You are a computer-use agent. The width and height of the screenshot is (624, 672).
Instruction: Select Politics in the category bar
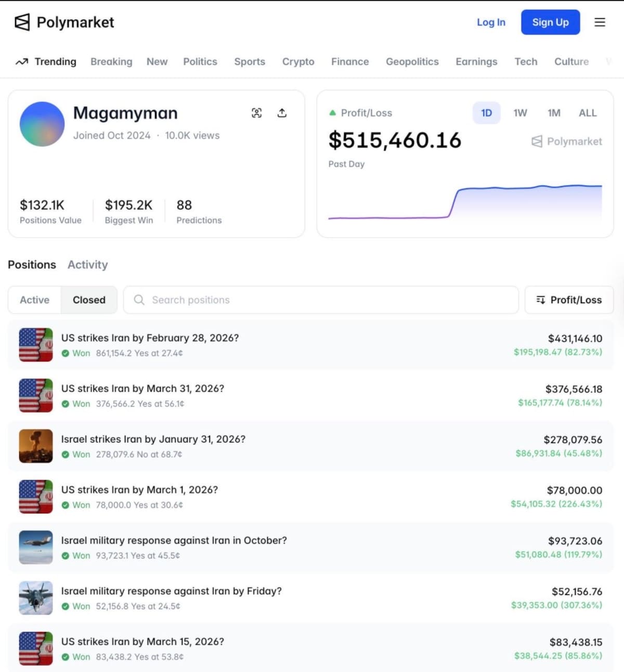coord(200,61)
